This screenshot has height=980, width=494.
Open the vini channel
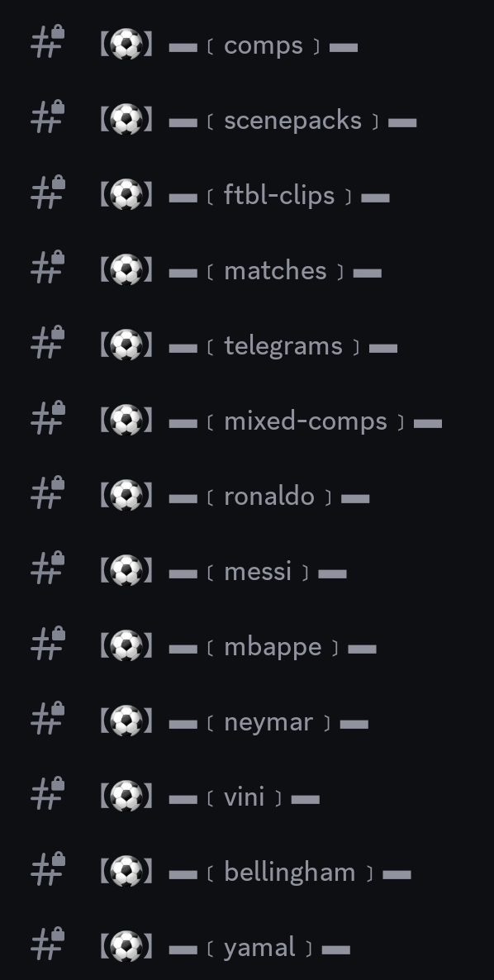coord(247,797)
